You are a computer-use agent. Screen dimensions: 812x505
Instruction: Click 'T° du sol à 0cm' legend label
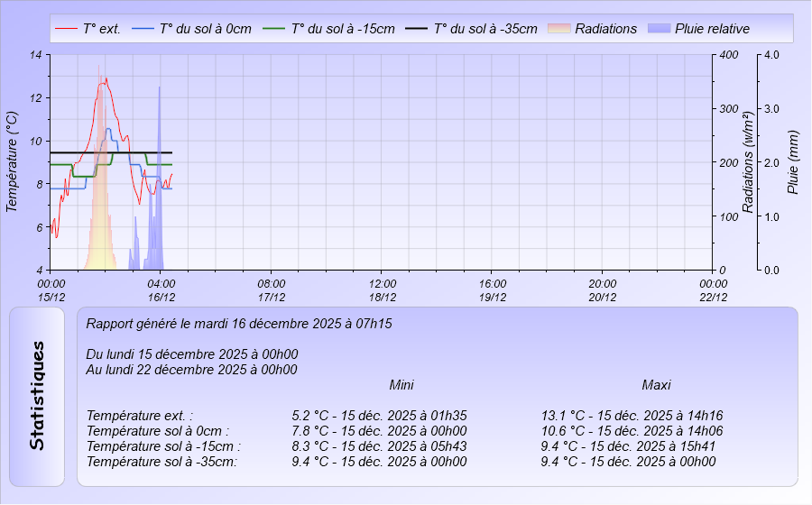tap(206, 29)
